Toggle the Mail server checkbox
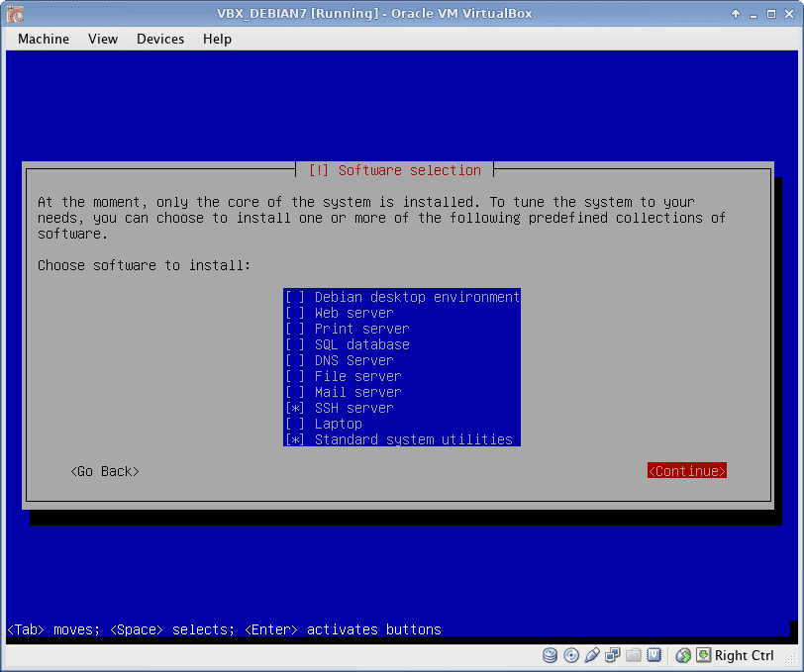The height and width of the screenshot is (672, 804). pyautogui.click(x=295, y=392)
